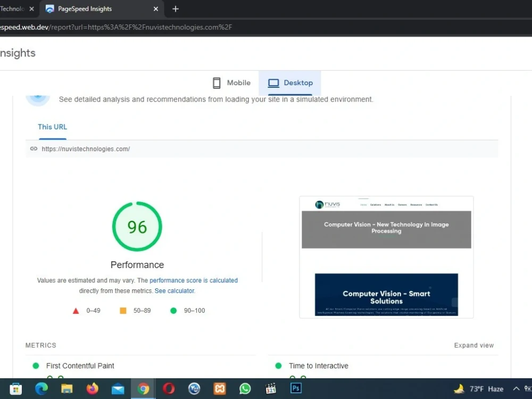Show hidden system tray icons
The image size is (532, 399).
click(516, 389)
